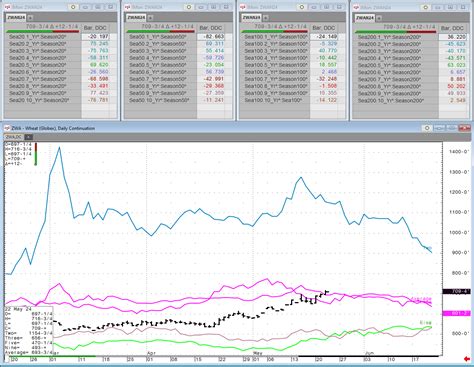Select the ZWA.DC tab in the chart window
The height and width of the screenshot is (367, 474).
point(14,137)
